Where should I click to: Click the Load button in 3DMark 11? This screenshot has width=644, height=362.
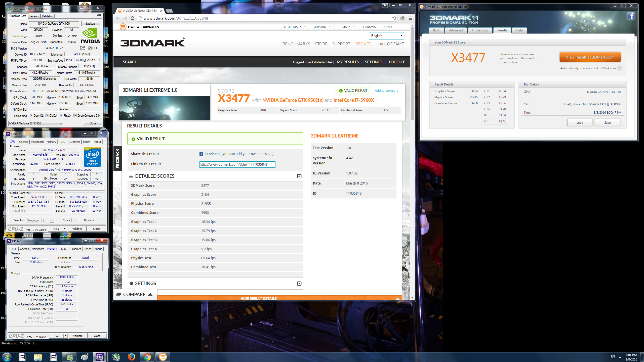tap(580, 123)
